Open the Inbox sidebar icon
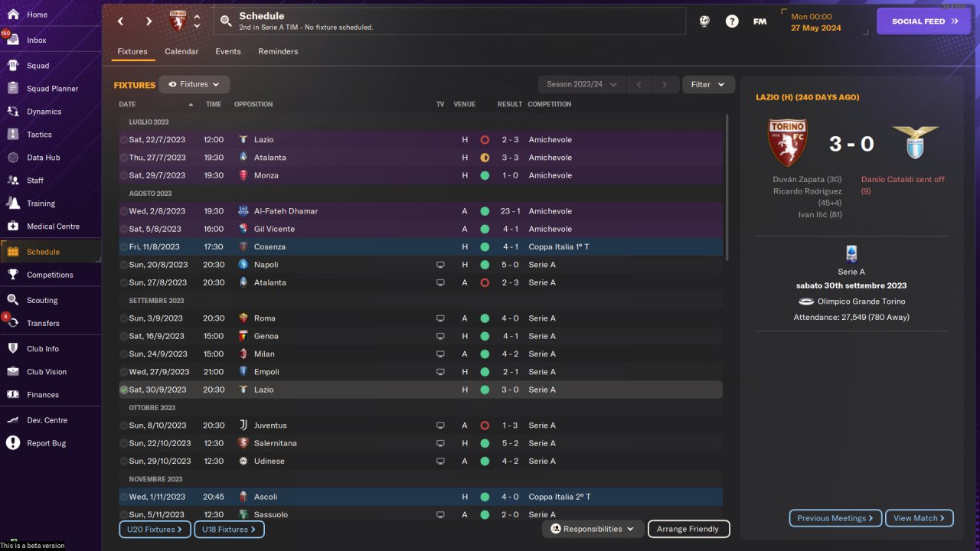Screen dimensions: 980x551 pos(13,40)
